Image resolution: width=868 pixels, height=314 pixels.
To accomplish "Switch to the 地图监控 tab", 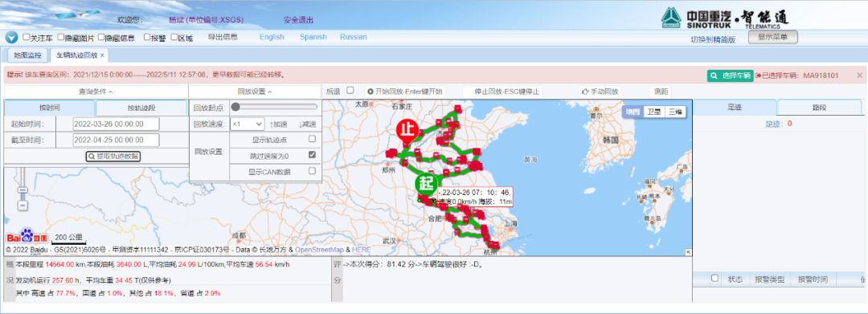I will [27, 55].
